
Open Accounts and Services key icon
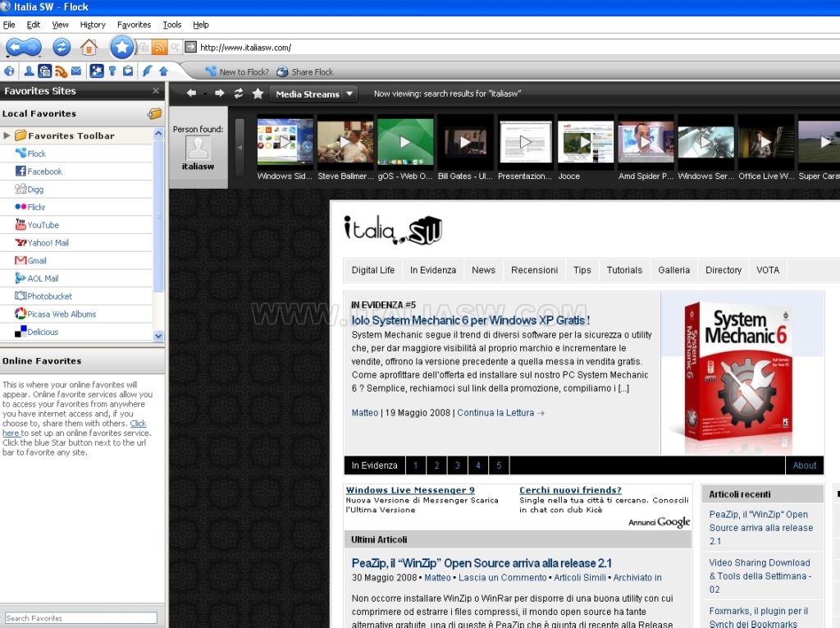(x=112, y=71)
